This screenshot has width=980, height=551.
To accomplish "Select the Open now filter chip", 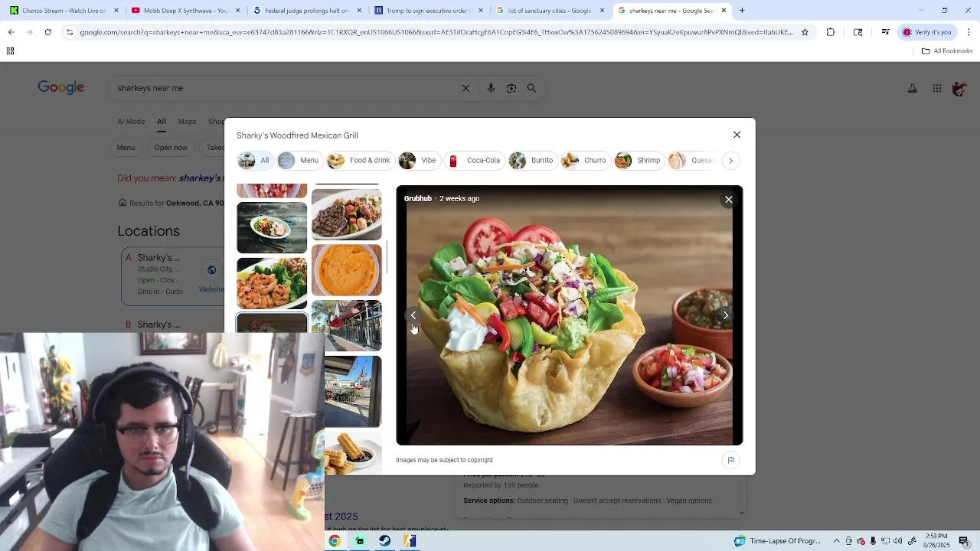I will 171,148.
